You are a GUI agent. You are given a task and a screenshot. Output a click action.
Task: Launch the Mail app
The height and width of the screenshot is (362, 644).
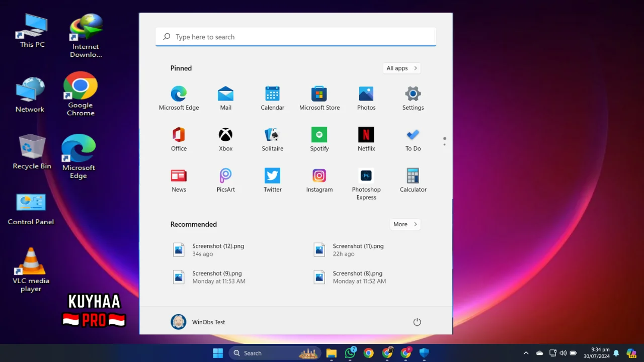click(225, 98)
